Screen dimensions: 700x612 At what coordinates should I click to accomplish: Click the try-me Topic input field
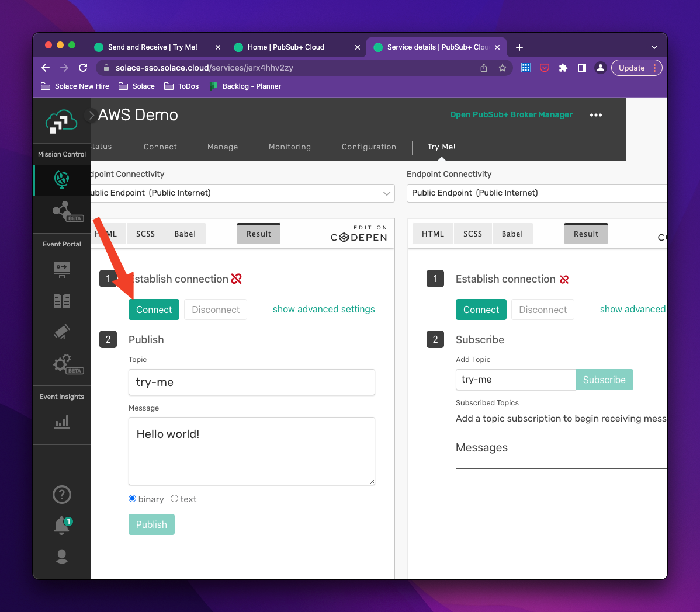click(251, 382)
